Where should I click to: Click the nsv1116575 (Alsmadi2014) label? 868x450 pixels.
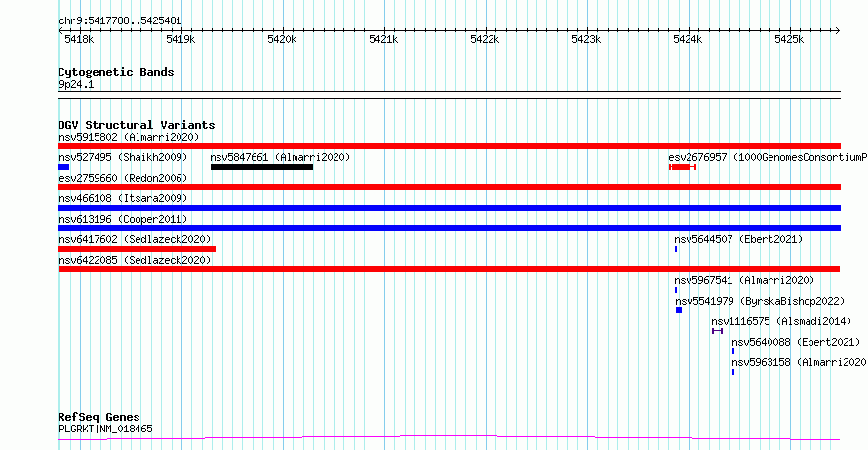[781, 321]
